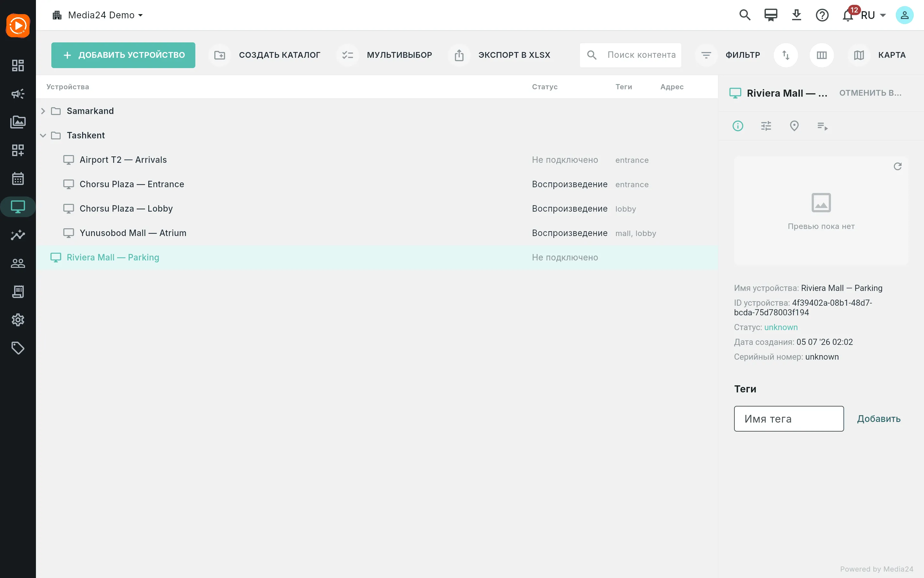
Task: Click the ДОБАВИТЬ УСТРОЙСТВО button
Action: (x=123, y=55)
